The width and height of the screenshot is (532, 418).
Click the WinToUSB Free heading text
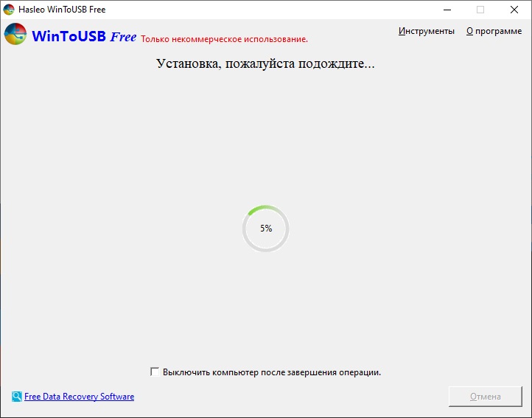[84, 36]
